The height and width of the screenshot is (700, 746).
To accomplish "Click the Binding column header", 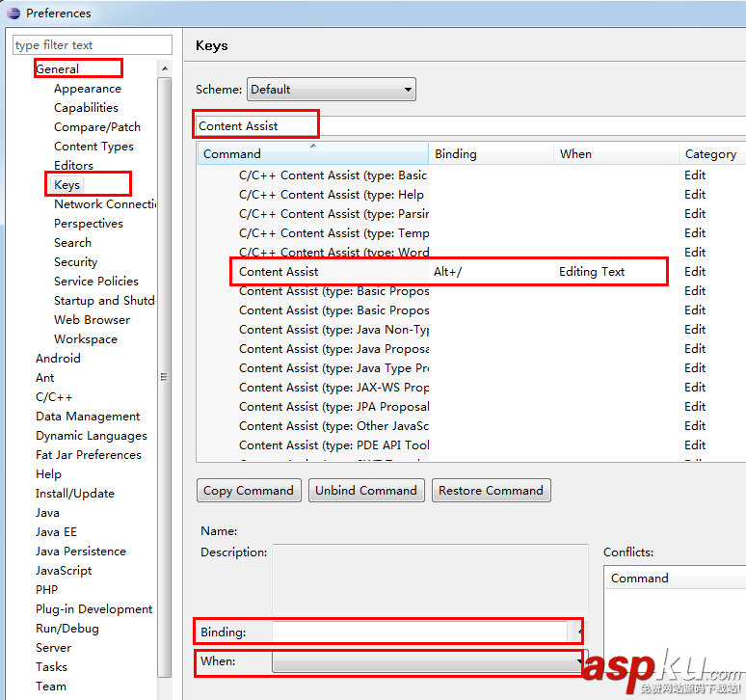I will [x=492, y=154].
